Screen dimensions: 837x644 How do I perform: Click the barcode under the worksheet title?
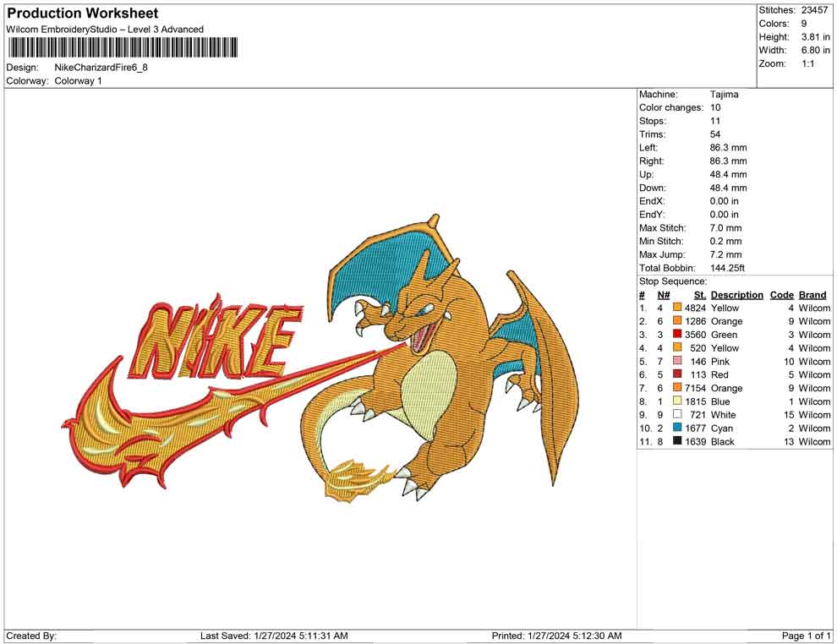[x=123, y=47]
